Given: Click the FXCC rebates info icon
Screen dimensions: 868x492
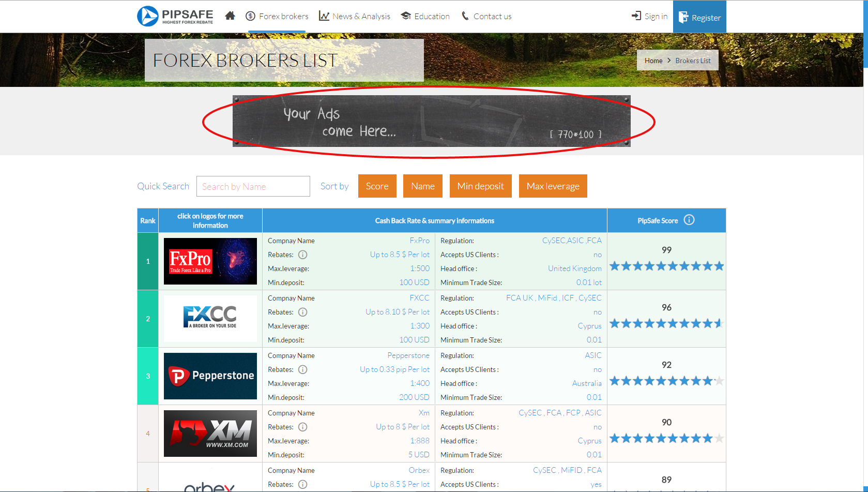Looking at the screenshot, I should click(x=303, y=312).
